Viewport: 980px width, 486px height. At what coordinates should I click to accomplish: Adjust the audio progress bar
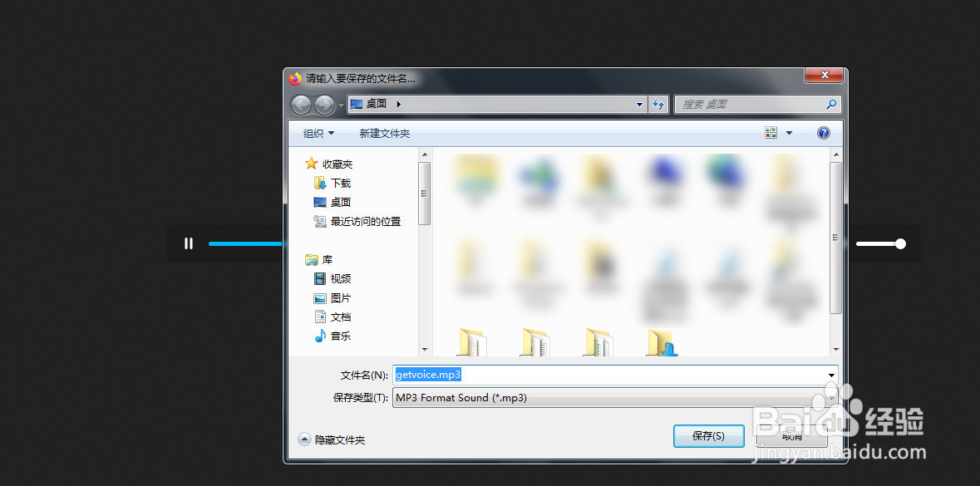click(x=246, y=243)
